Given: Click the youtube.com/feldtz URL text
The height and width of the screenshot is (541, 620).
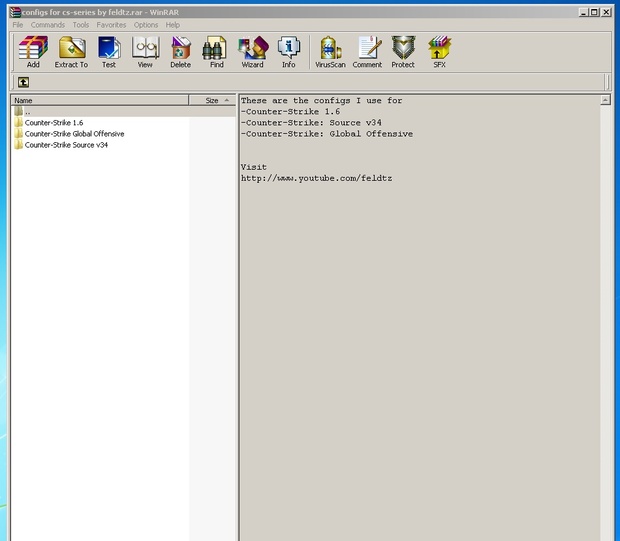Looking at the screenshot, I should 316,178.
